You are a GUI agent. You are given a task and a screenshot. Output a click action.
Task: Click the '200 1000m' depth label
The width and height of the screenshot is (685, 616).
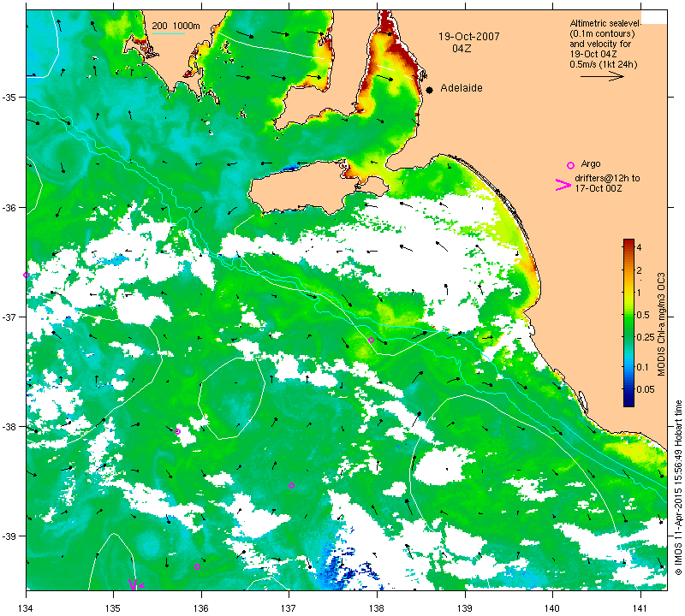(176, 27)
